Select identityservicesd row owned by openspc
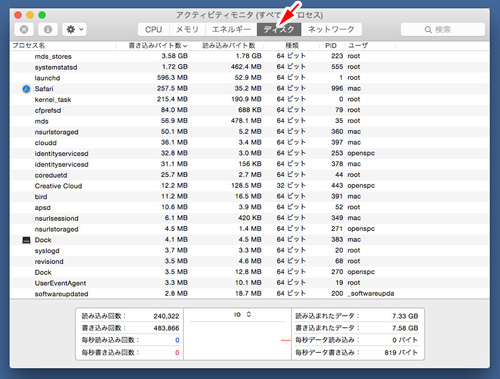 [x=249, y=153]
